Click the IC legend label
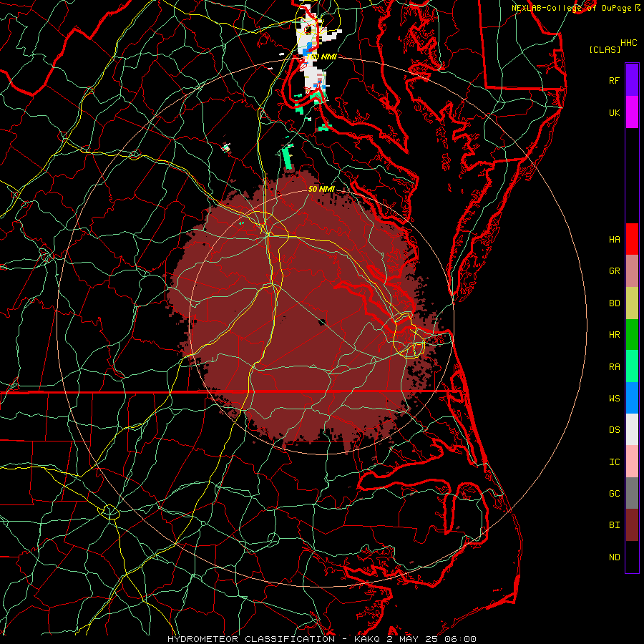 coord(615,462)
